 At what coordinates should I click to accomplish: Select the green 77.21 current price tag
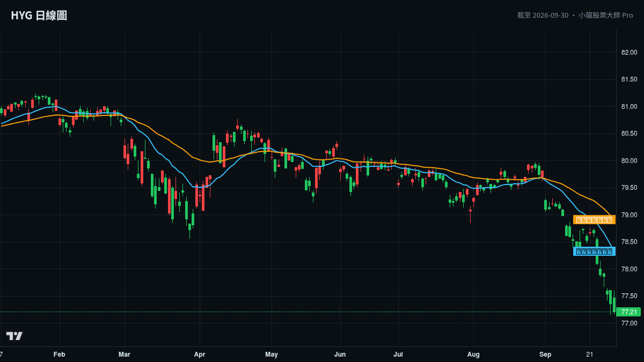coord(628,312)
